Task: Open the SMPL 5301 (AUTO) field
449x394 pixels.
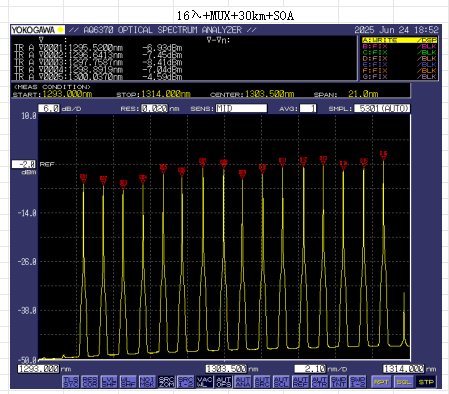Action: tap(382, 108)
